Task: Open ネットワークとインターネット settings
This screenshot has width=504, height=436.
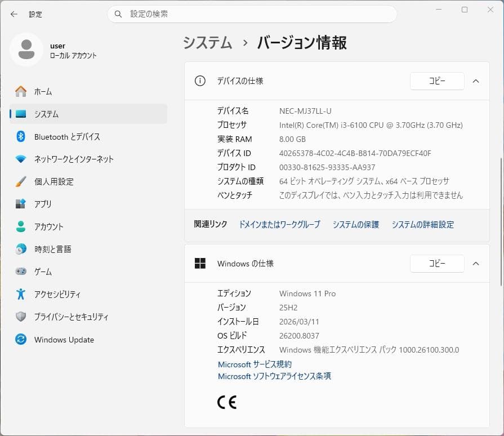Action: point(88,159)
